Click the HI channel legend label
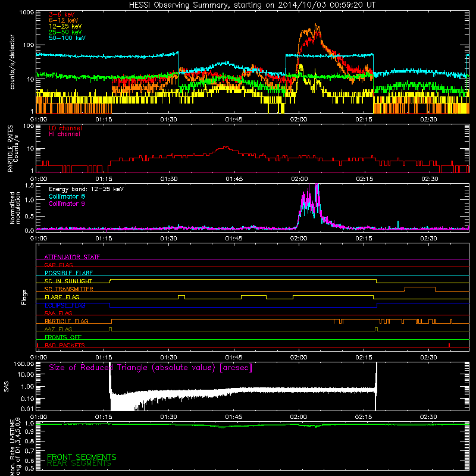The width and height of the screenshot is (476, 476). [x=64, y=134]
